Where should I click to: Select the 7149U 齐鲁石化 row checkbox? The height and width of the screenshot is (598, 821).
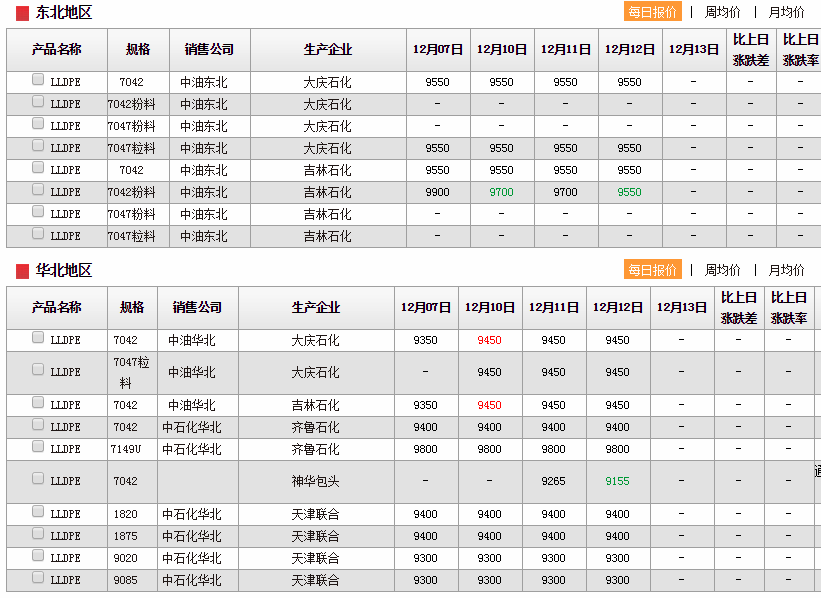click(38, 448)
